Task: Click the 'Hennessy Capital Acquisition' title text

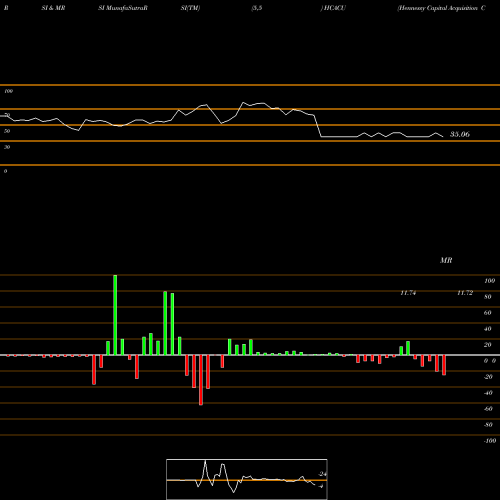Action: (438, 8)
